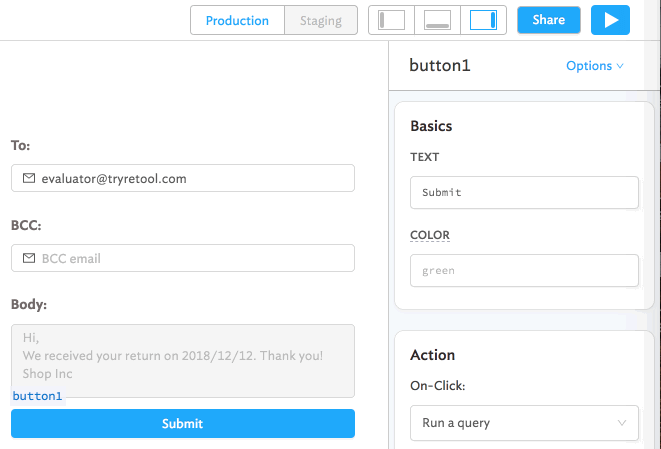Click the underlined COLOR label
Screen dimensions: 661x449
tap(429, 235)
